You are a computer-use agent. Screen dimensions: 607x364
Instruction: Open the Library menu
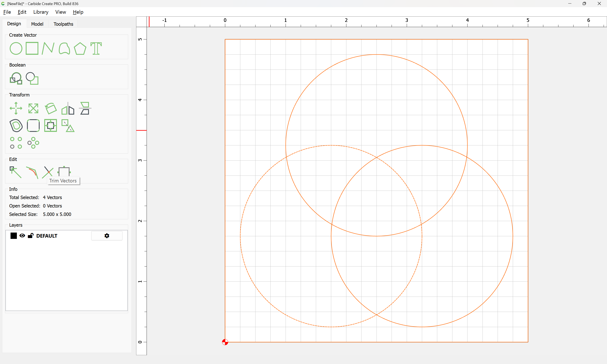41,12
